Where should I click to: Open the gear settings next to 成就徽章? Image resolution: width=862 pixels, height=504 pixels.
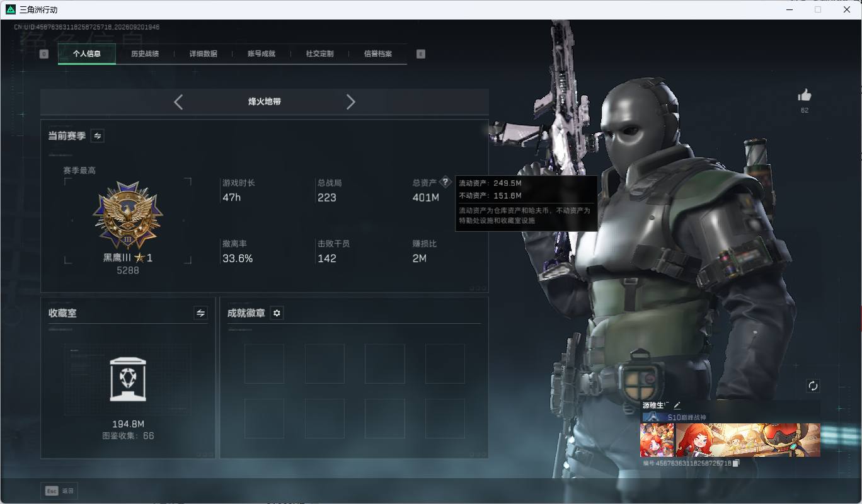coord(277,313)
